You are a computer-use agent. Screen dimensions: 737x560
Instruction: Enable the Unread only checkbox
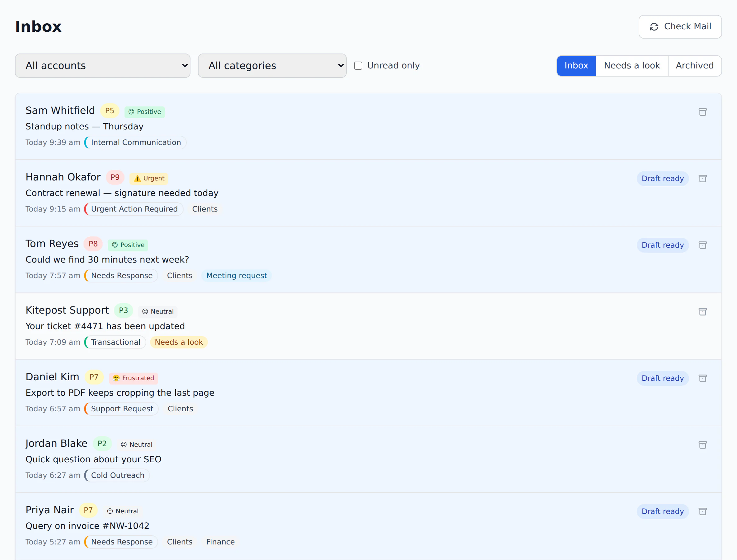(x=358, y=66)
